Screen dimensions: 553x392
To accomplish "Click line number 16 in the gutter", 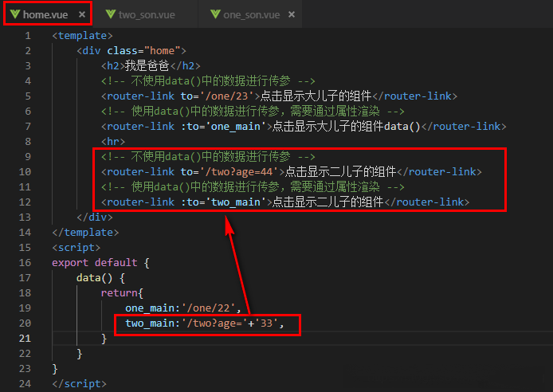I will [x=25, y=263].
